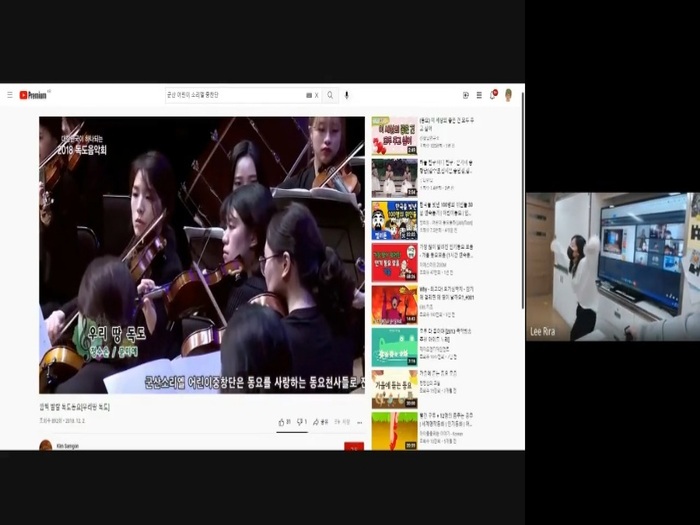Open suggested video with autumn children's songs thumbnail
The image size is (700, 525).
395,389
